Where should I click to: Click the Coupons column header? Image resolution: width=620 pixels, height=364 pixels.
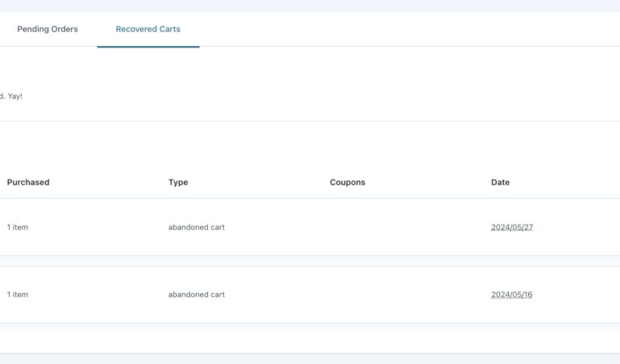[x=347, y=182]
